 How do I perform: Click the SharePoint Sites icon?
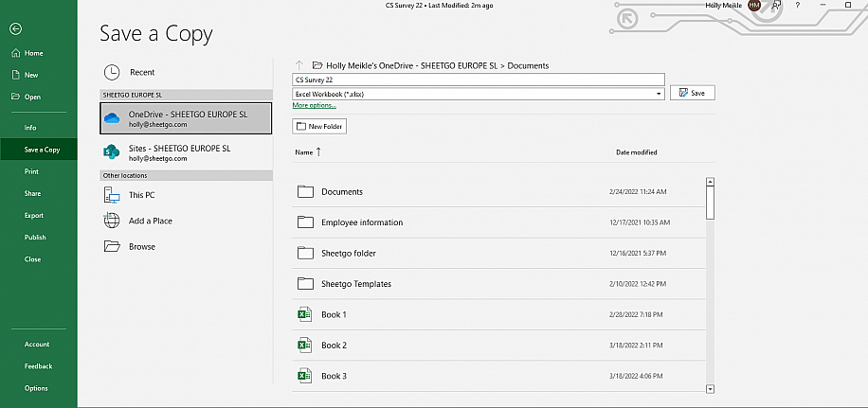coord(112,152)
